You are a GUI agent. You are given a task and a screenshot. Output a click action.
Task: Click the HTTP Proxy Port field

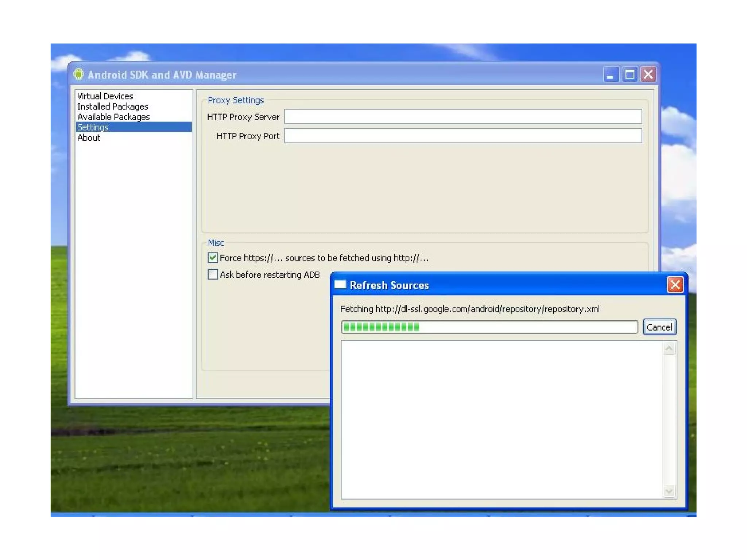(462, 136)
